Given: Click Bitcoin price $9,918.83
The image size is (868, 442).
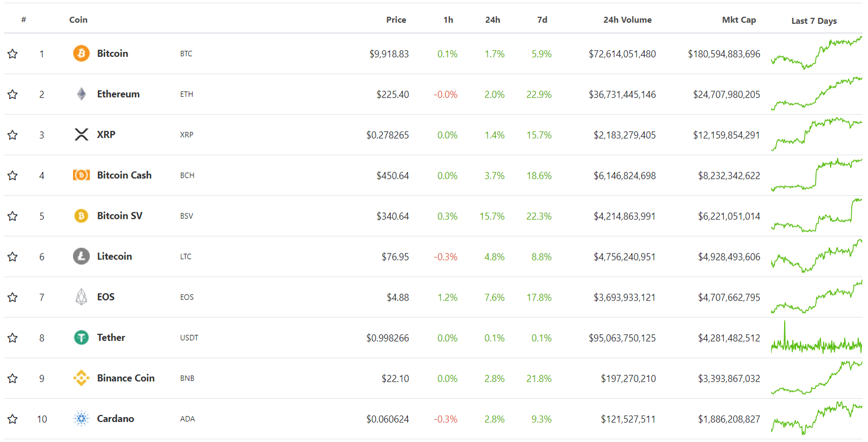Looking at the screenshot, I should pyautogui.click(x=389, y=54).
